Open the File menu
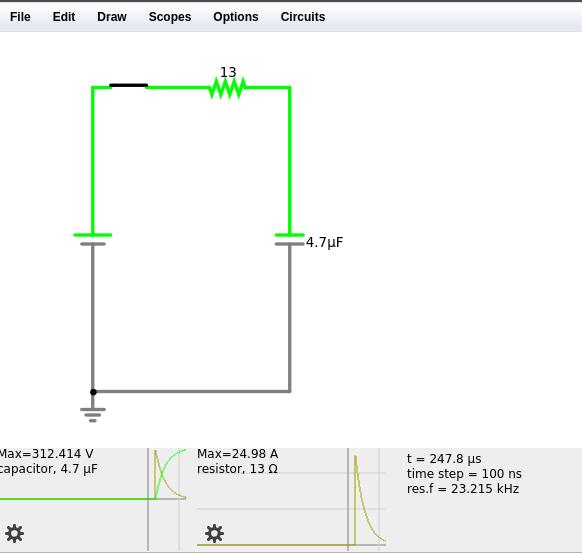582x553 pixels. coord(20,17)
